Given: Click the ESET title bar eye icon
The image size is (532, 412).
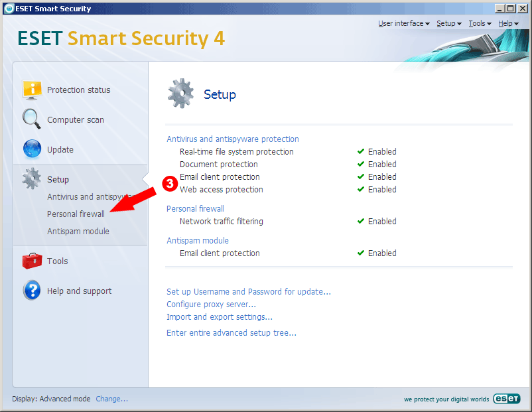Looking at the screenshot, I should 9,9.
